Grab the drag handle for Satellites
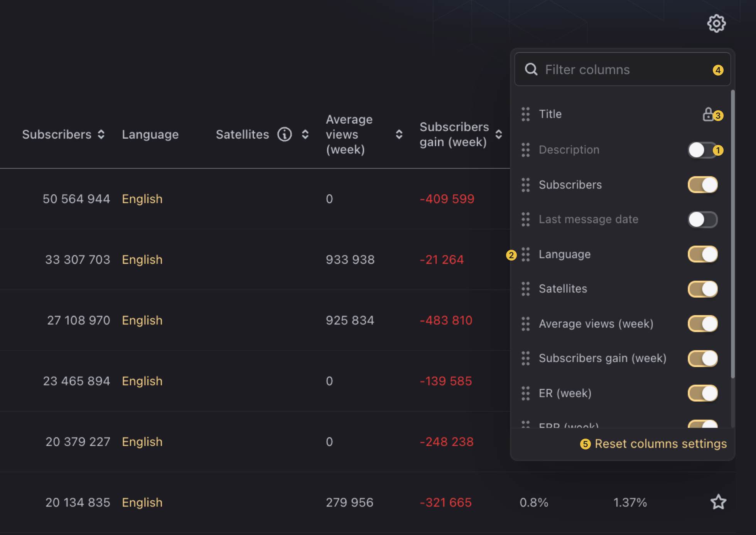756x535 pixels. [x=526, y=289]
